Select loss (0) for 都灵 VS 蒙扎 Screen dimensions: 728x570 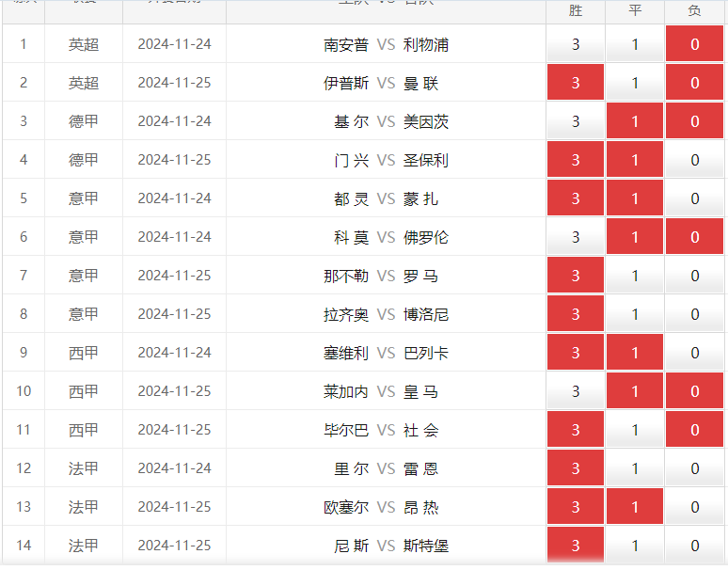[x=694, y=198]
